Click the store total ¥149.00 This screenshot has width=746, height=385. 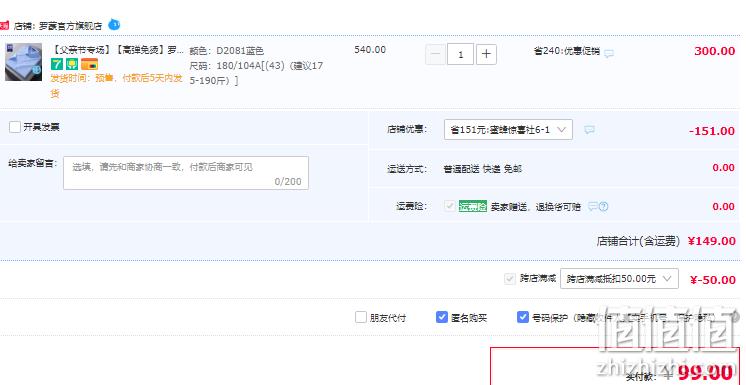pos(712,241)
